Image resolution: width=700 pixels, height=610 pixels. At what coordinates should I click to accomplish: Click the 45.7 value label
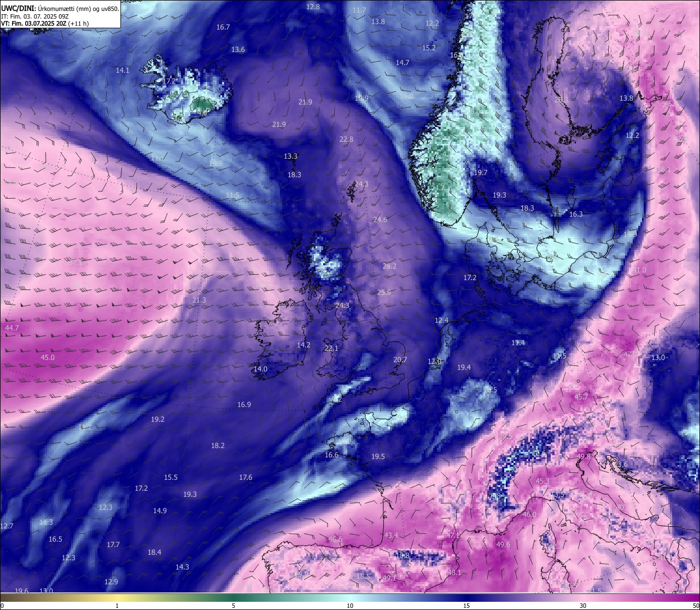(581, 397)
